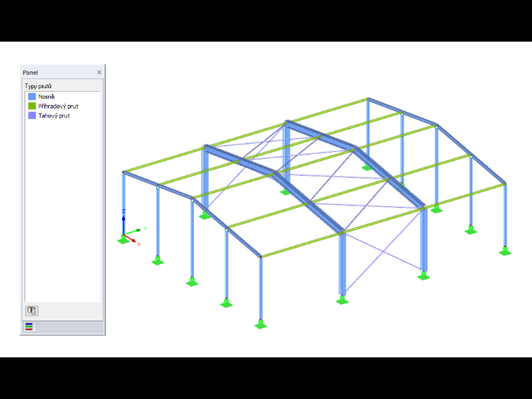Switch to the color scale tab icon
Screen dimensions: 532x399
pyautogui.click(x=29, y=327)
